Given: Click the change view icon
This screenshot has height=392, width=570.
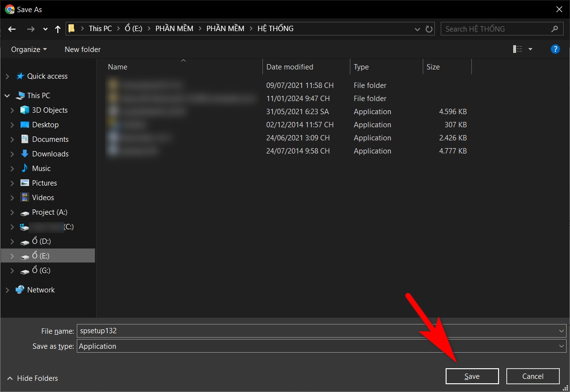Looking at the screenshot, I should (518, 49).
